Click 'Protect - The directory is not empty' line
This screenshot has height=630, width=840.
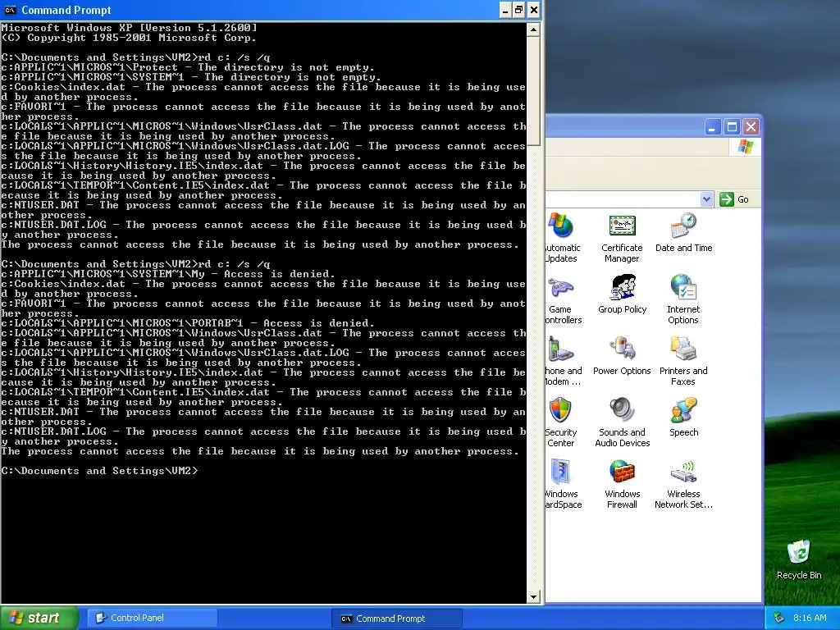(188, 67)
